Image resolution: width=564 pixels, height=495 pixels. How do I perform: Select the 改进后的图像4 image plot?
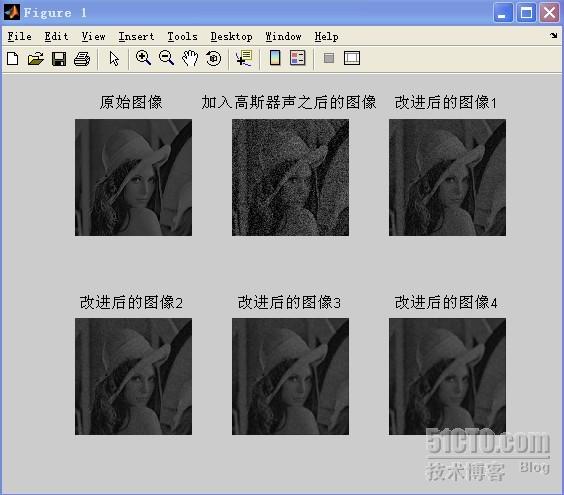(x=447, y=376)
